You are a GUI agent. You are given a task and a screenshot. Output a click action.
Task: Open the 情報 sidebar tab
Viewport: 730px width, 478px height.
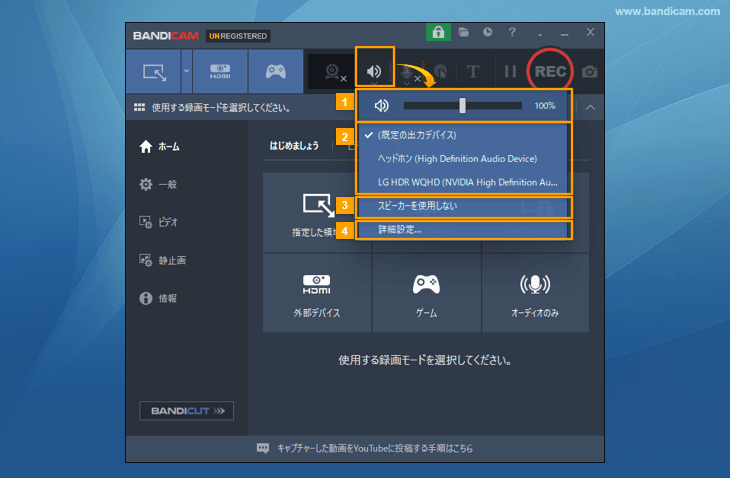pos(158,298)
